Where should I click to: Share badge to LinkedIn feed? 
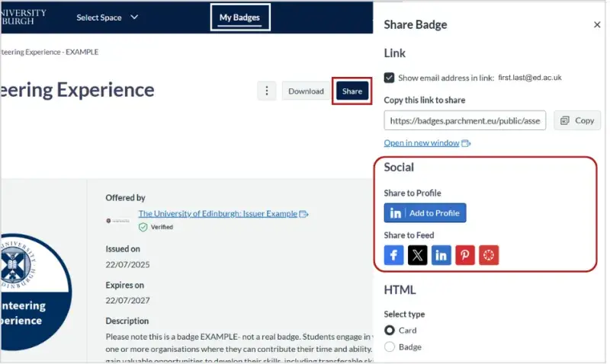coord(443,257)
